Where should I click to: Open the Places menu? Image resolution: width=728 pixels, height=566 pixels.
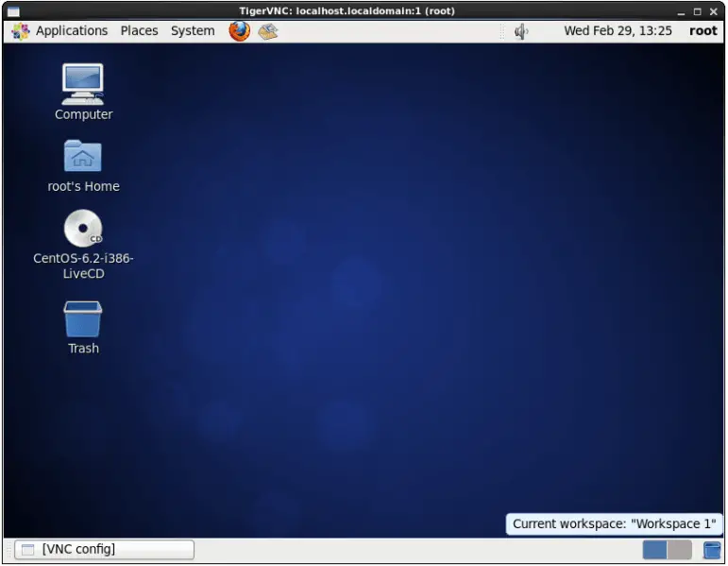coord(139,30)
